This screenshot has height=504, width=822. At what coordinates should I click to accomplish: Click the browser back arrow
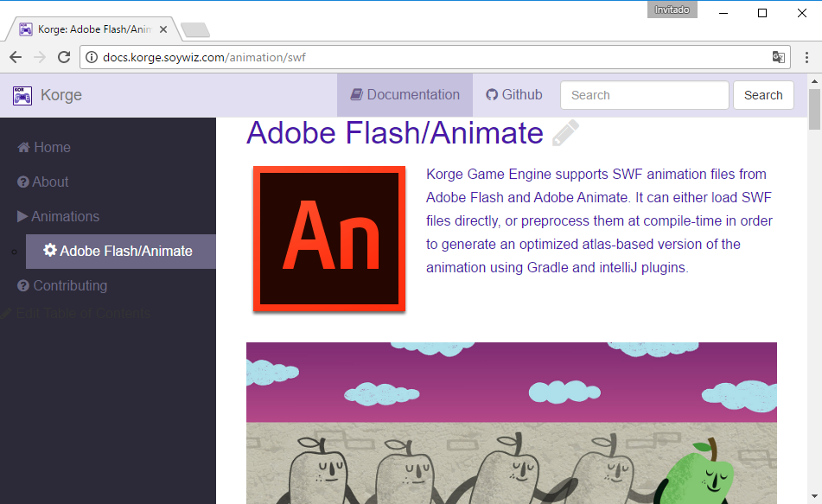pyautogui.click(x=16, y=57)
